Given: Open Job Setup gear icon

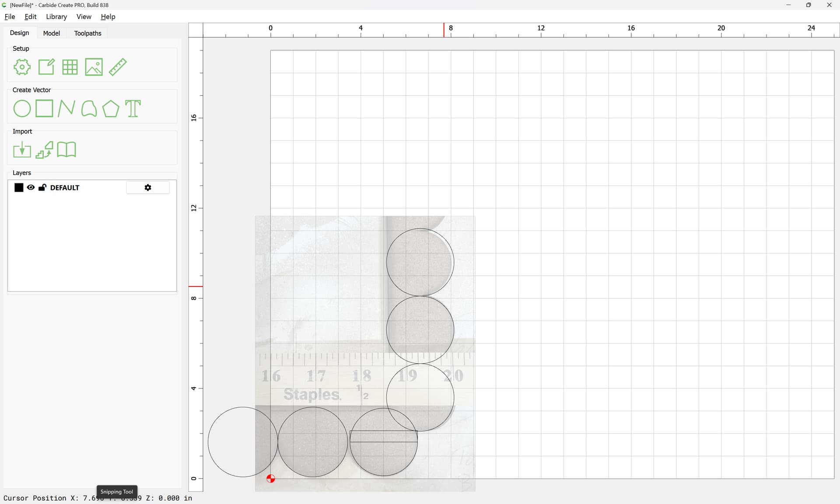Looking at the screenshot, I should tap(22, 67).
